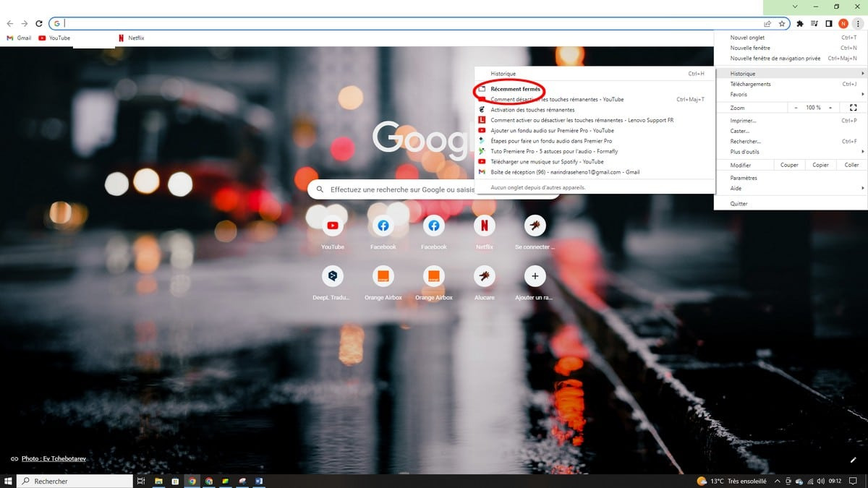Viewport: 868px width, 488px height.
Task: Open the DeepL Traduction shortcut tile
Action: click(x=333, y=283)
